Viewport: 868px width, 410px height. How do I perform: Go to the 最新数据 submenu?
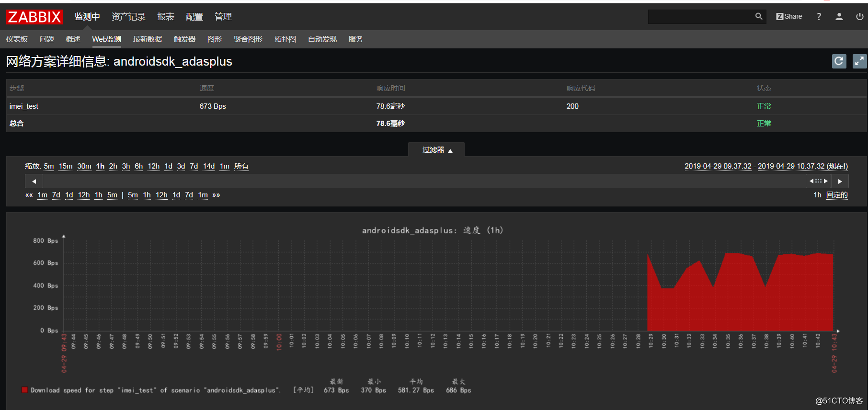click(148, 39)
